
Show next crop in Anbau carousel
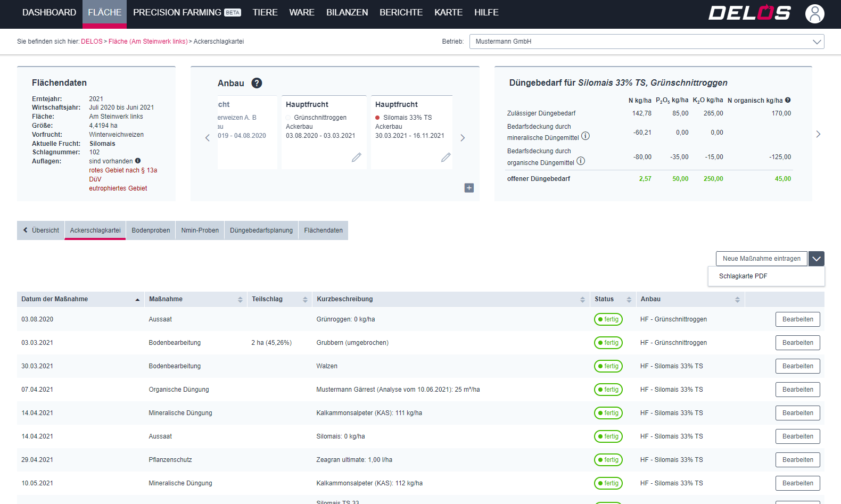(x=463, y=138)
